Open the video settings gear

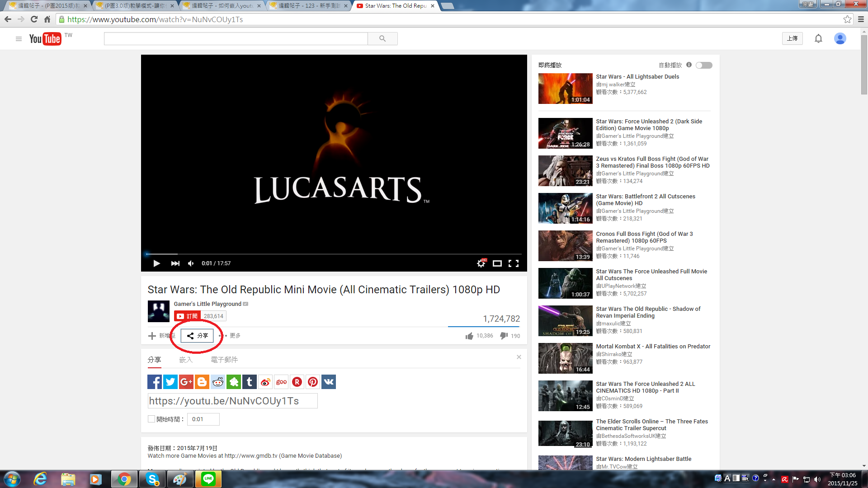click(x=481, y=263)
